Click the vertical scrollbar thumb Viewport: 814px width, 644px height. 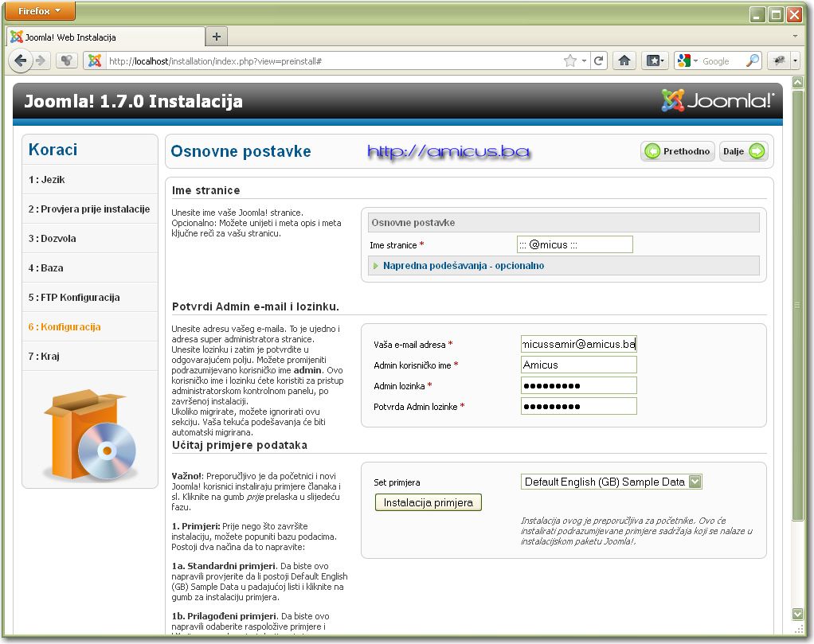click(797, 305)
